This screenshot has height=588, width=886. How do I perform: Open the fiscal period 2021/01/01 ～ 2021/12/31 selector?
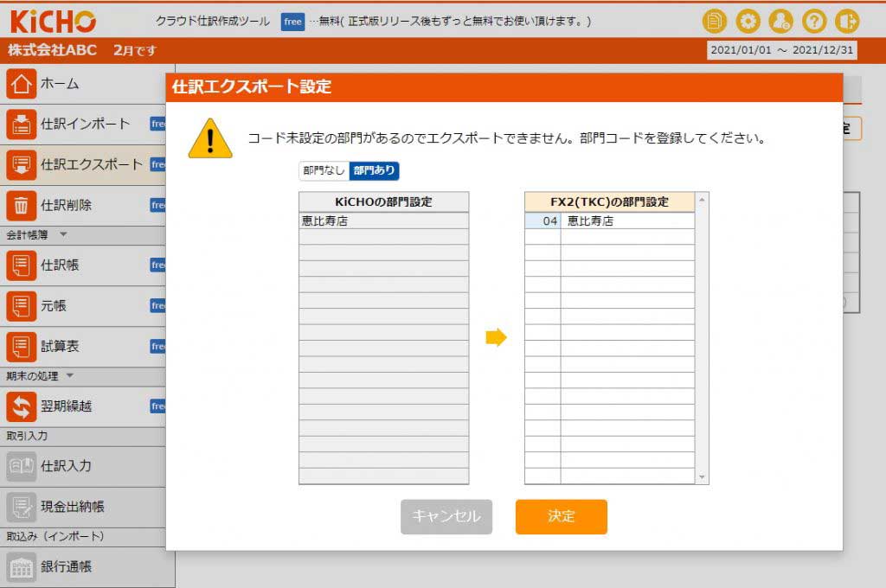pyautogui.click(x=781, y=50)
